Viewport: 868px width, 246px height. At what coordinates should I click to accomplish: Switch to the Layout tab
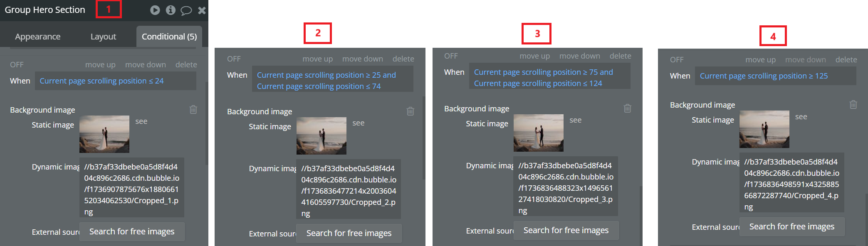pos(103,37)
